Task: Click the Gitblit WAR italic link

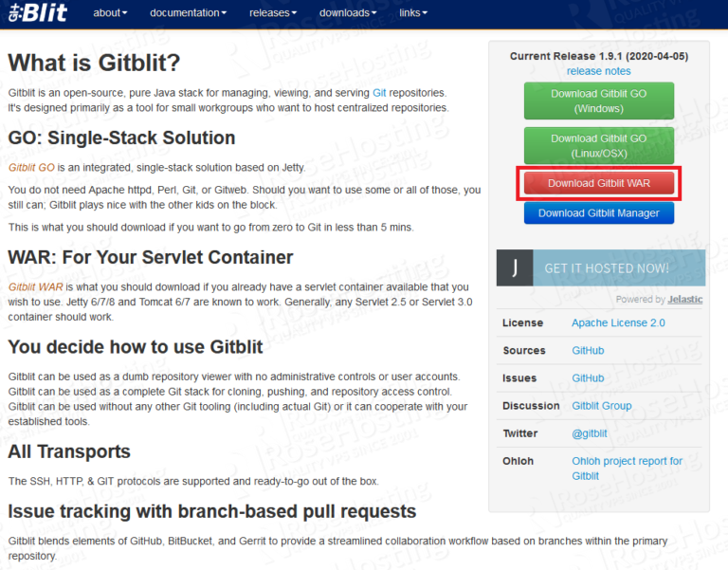Action: [36, 287]
